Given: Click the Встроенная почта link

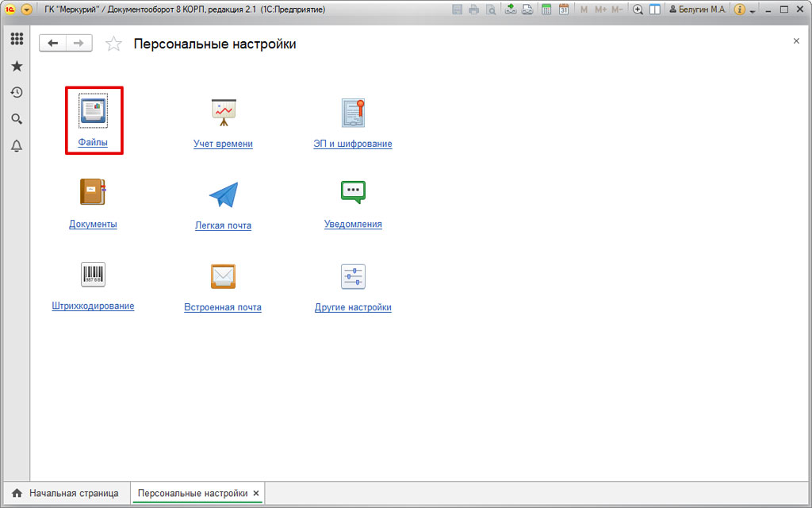Looking at the screenshot, I should [x=223, y=307].
